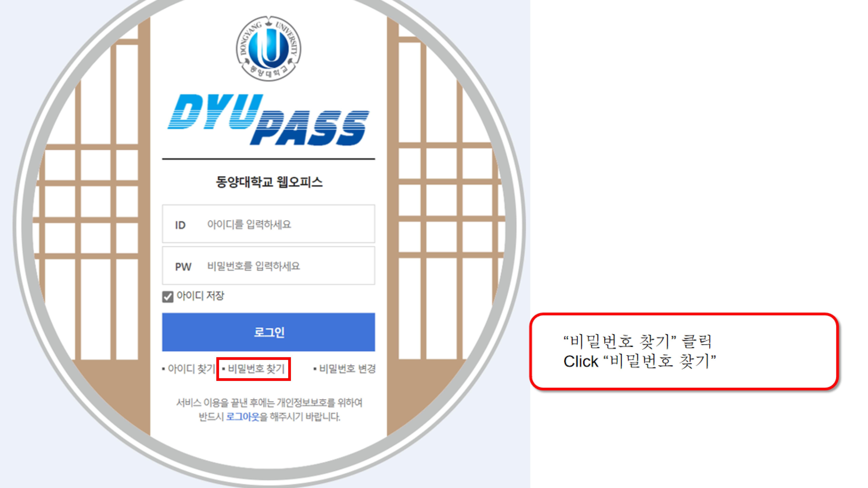868x488 pixels.
Task: Click the Korean "비밀번호 찾기" 클릭 line in the callout
Action: click(638, 341)
